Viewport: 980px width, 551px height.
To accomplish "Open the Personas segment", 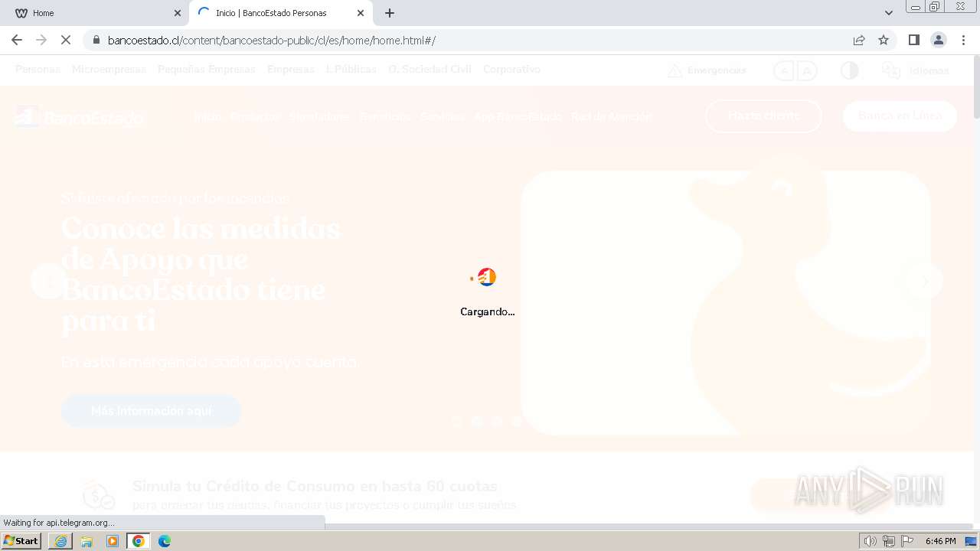I will (x=38, y=69).
